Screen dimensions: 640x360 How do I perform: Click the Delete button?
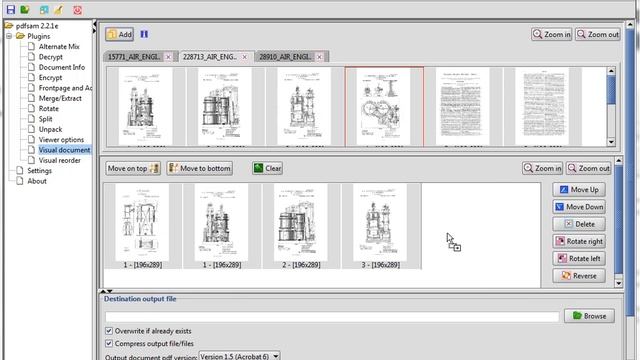(579, 224)
